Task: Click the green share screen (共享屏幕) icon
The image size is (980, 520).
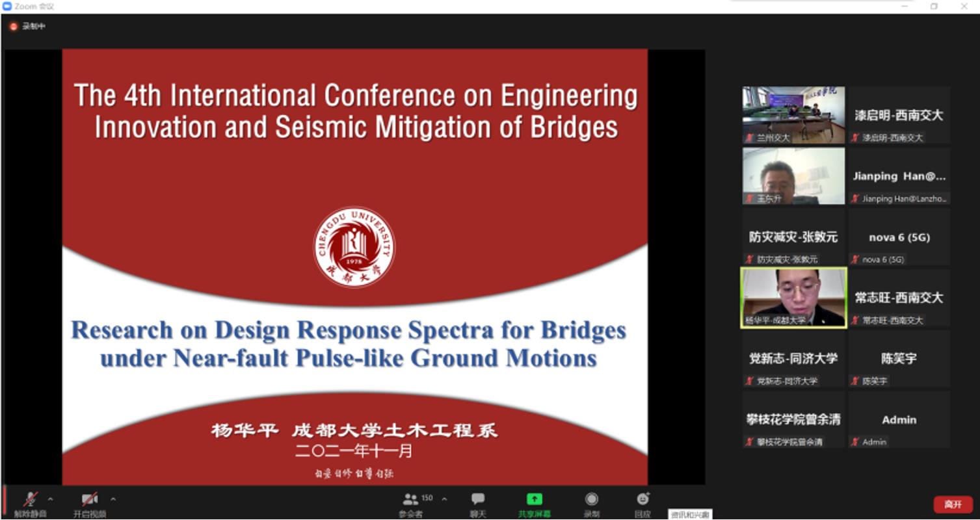Action: click(534, 499)
